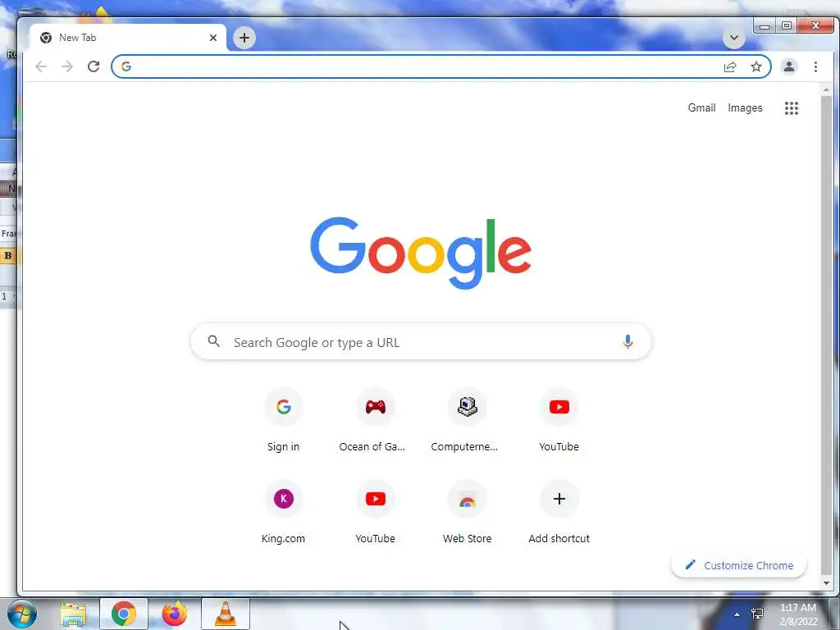The height and width of the screenshot is (630, 840).
Task: Close the New Tab tab
Action: [x=213, y=38]
